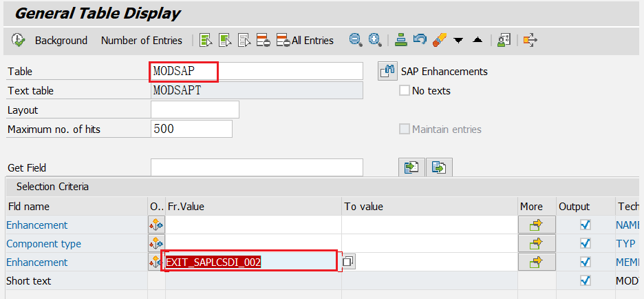
Task: Click Number of Entries button
Action: tap(142, 41)
